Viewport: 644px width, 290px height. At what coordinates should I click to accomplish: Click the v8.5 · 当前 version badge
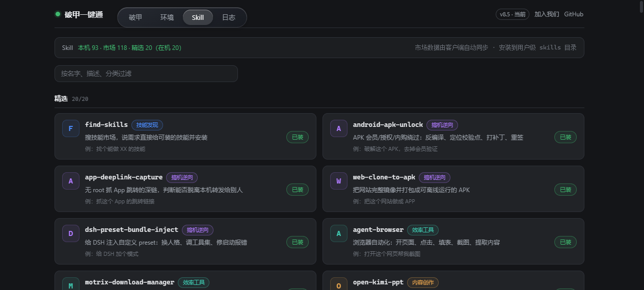pos(513,14)
